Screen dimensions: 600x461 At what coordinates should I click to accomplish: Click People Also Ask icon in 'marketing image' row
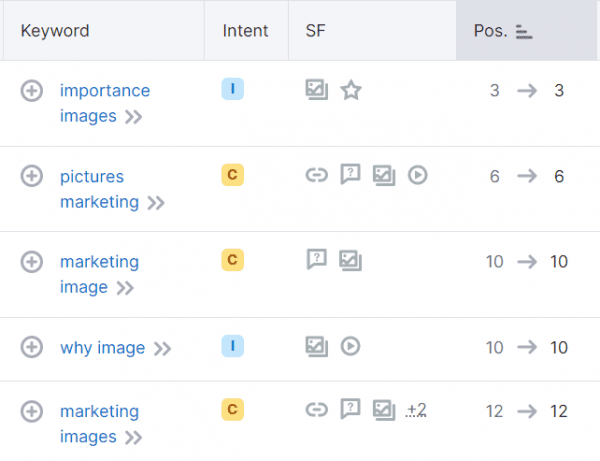tap(317, 260)
